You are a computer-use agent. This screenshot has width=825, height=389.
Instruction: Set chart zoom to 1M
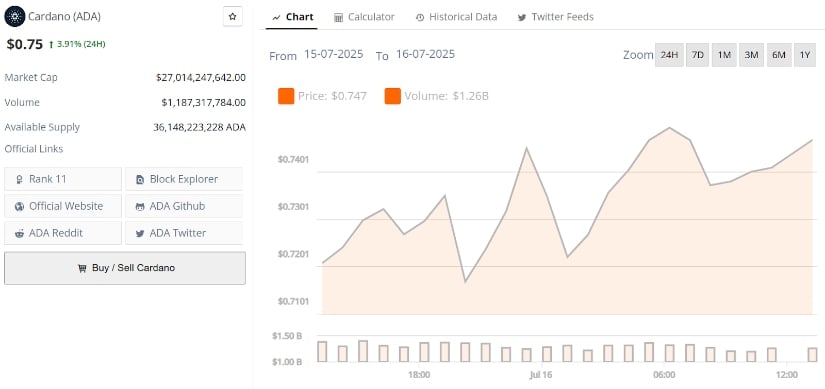pyautogui.click(x=725, y=55)
